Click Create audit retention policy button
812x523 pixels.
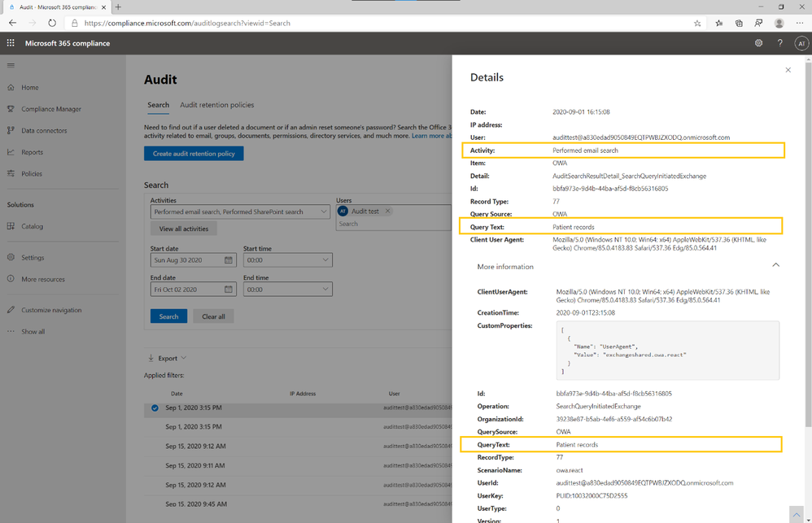(x=194, y=154)
